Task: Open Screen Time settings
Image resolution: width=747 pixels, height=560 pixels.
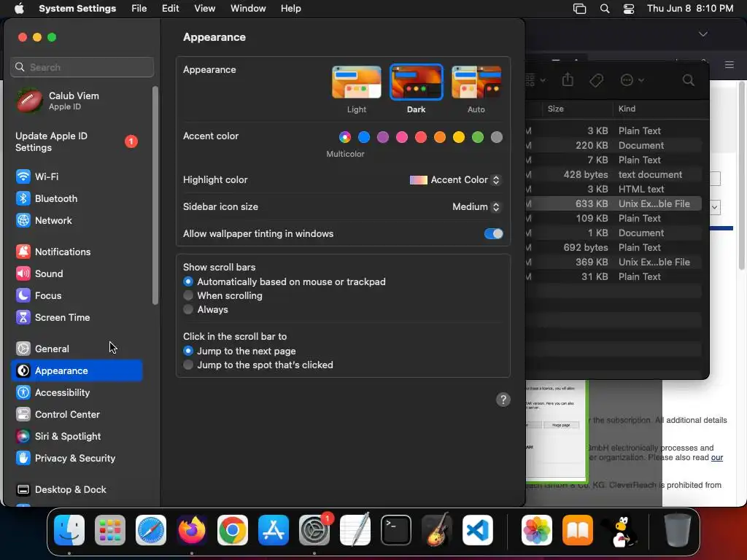Action: tap(76, 318)
